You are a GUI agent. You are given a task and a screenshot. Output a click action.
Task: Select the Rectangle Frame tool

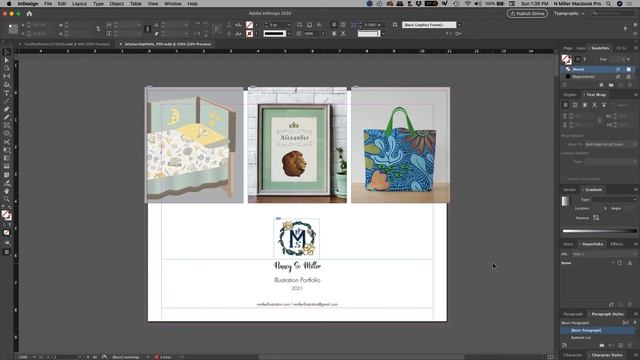click(7, 126)
